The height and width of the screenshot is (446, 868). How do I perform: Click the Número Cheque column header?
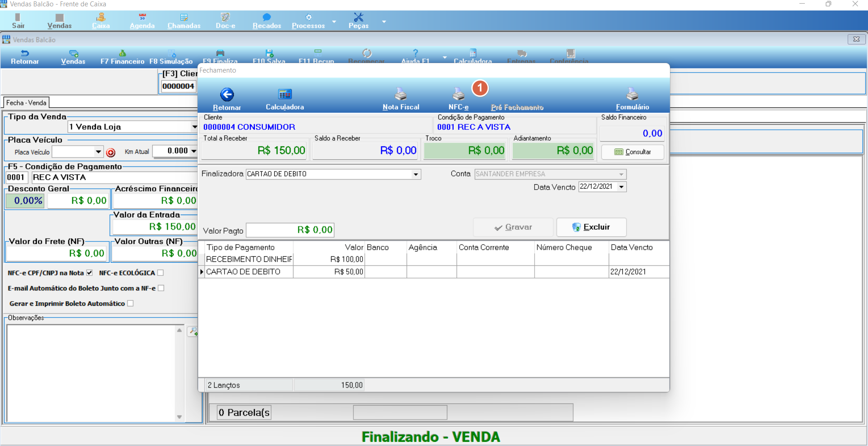pos(564,247)
